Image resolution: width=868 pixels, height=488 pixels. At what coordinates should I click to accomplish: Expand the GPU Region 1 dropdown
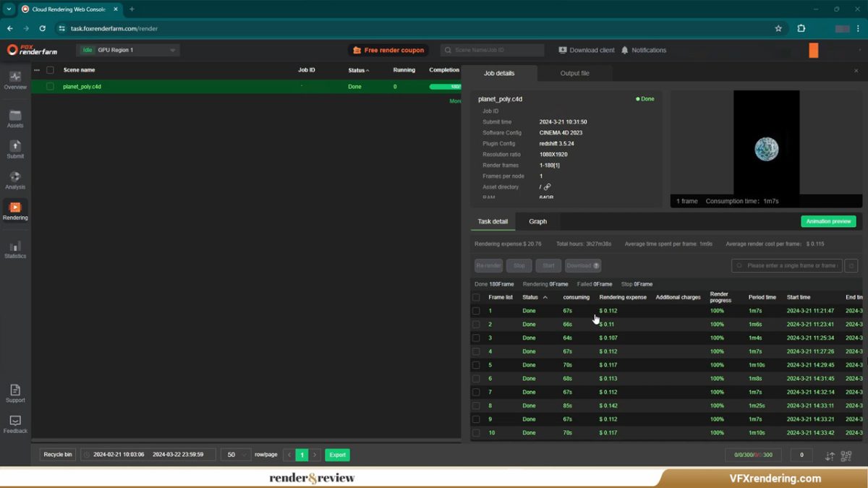[x=172, y=50]
